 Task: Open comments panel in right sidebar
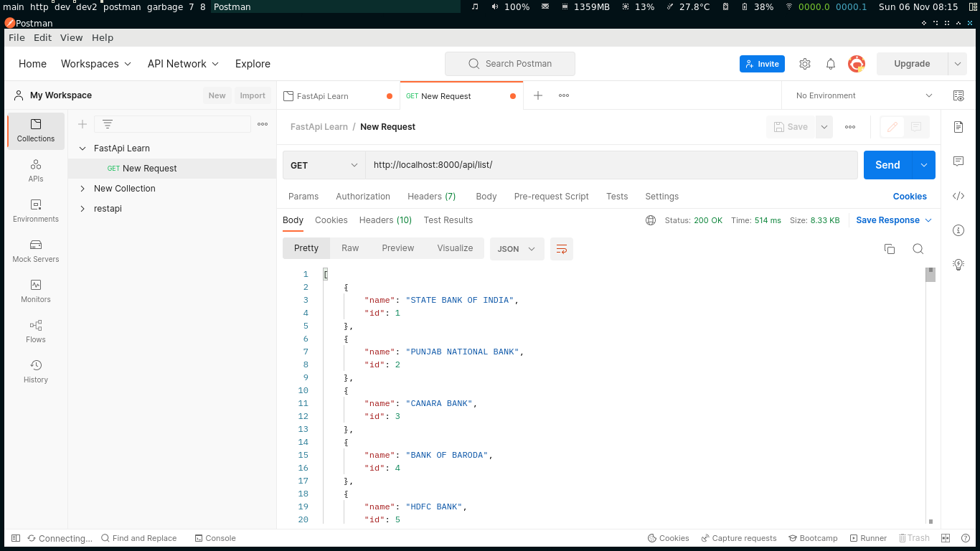[958, 161]
